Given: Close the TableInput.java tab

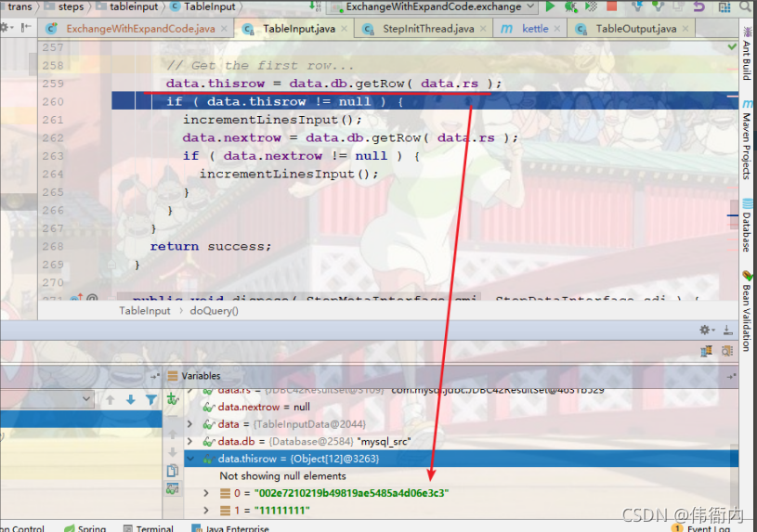Looking at the screenshot, I should (344, 29).
